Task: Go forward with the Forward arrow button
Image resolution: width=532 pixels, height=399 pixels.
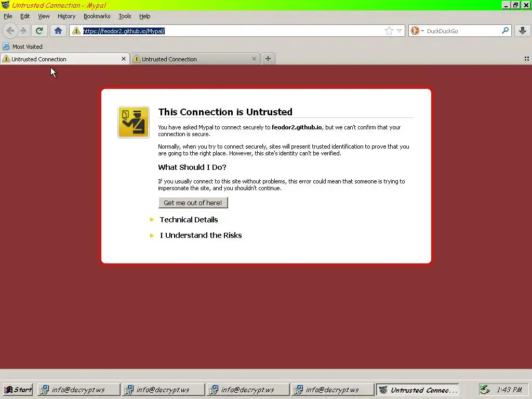Action: pos(23,31)
